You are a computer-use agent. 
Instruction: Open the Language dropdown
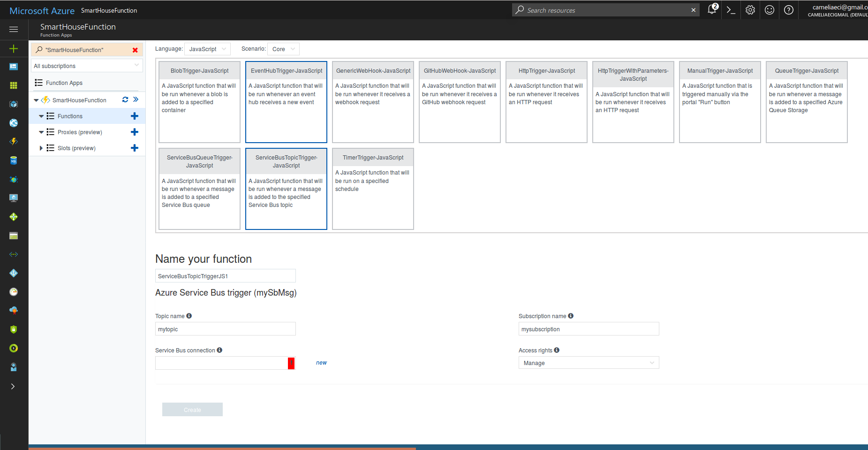pos(208,49)
